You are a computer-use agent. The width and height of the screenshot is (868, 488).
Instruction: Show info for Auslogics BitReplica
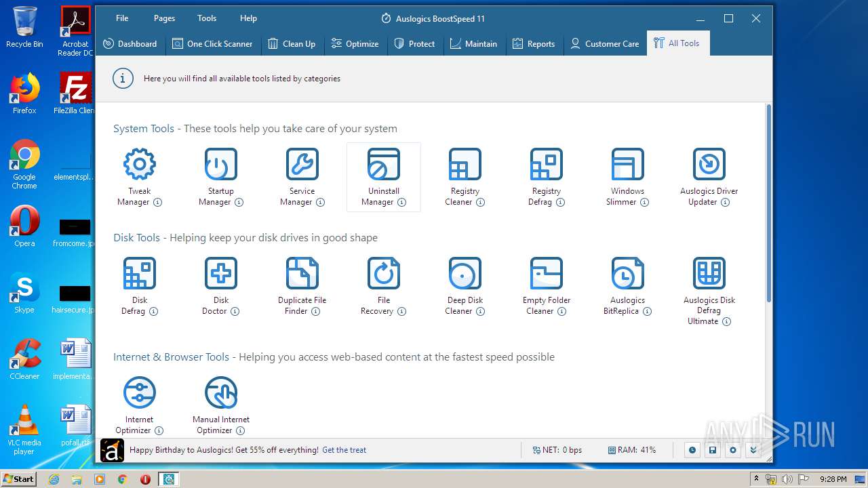click(647, 311)
